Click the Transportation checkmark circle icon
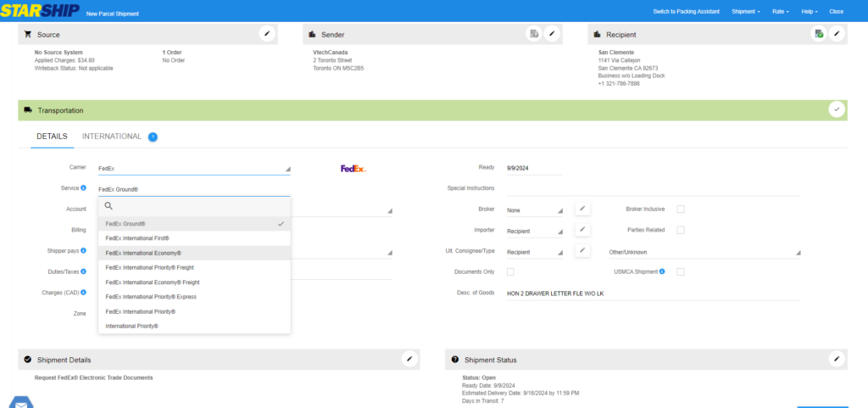 pos(837,109)
